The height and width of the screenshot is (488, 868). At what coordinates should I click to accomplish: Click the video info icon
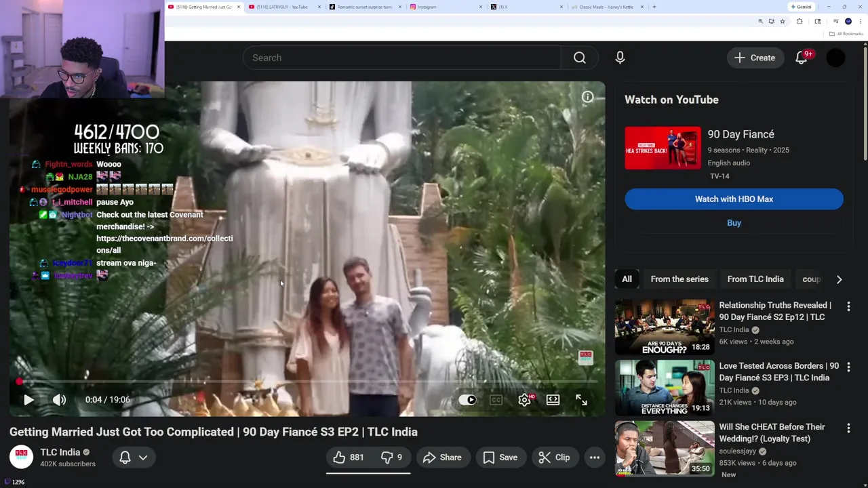coord(587,98)
